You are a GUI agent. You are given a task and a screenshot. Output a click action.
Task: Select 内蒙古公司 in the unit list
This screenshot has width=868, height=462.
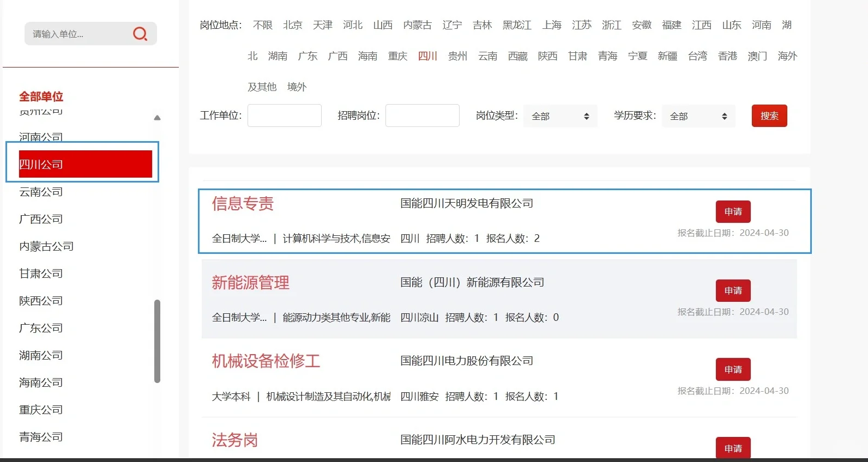tap(46, 246)
